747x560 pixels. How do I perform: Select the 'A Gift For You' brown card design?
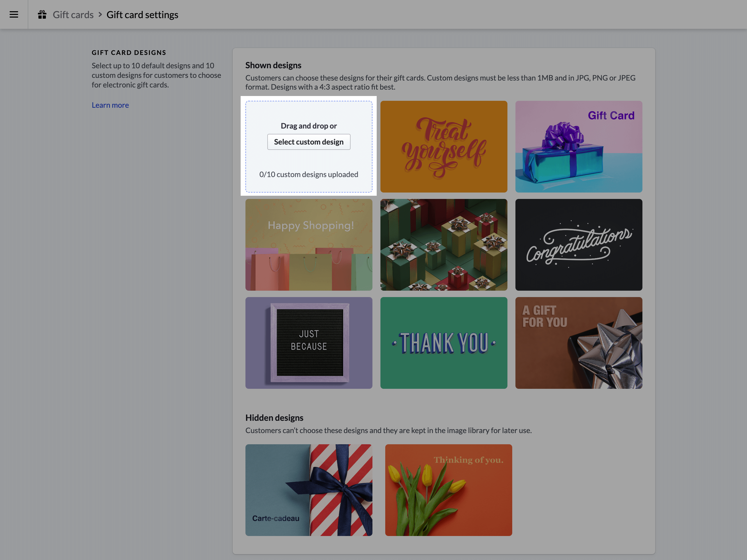click(578, 343)
